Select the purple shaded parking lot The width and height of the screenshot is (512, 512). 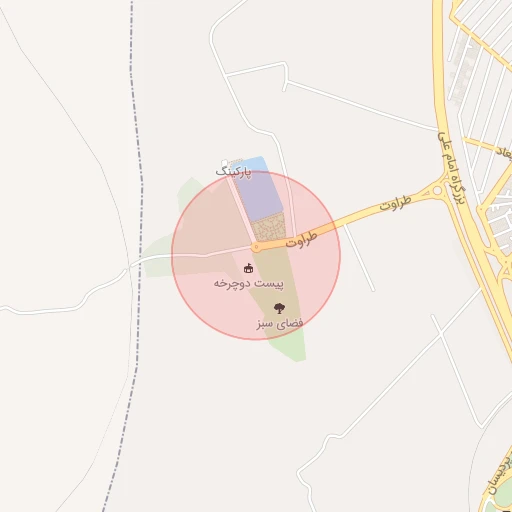[258, 197]
